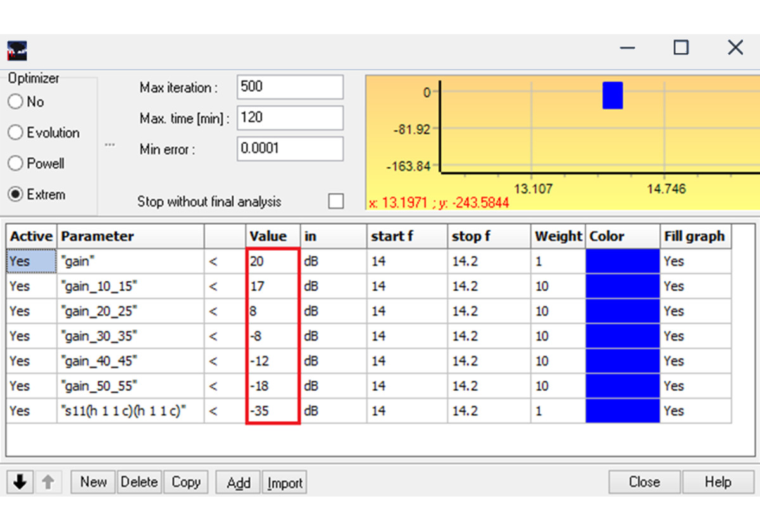
Task: Click the Active column header
Action: pyautogui.click(x=32, y=236)
